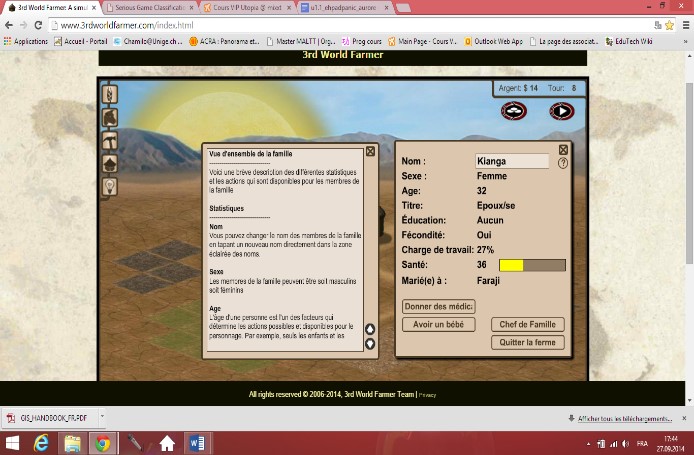The image size is (694, 455).
Task: Click the Argent $ 14 money display
Action: [x=518, y=88]
